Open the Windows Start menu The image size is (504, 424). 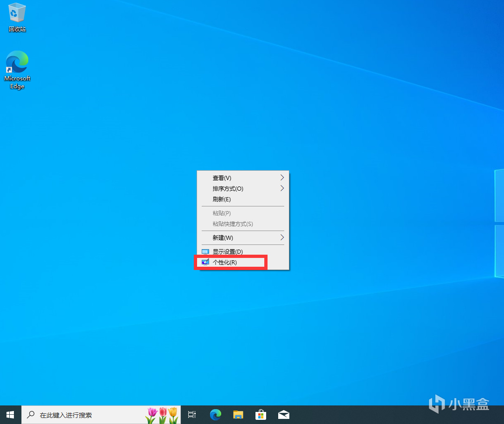10,415
